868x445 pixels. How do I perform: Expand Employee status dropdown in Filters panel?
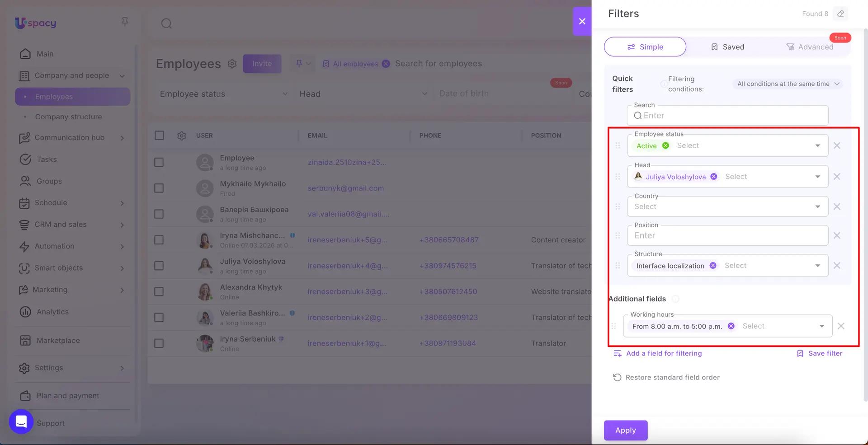pyautogui.click(x=817, y=145)
